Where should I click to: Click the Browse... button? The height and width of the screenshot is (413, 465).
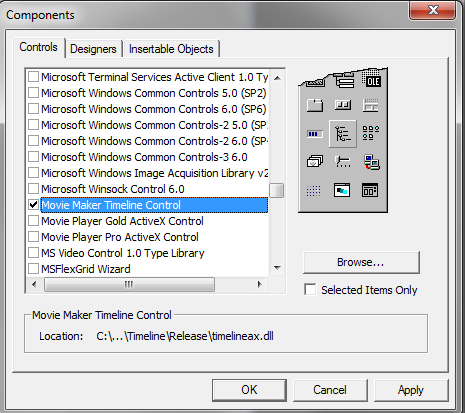[x=361, y=262]
